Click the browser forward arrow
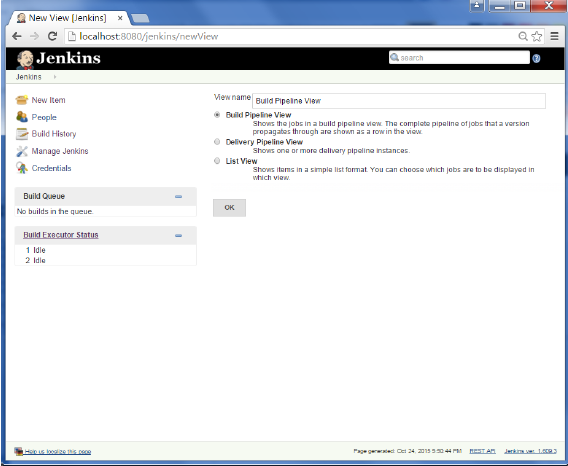 (34, 36)
